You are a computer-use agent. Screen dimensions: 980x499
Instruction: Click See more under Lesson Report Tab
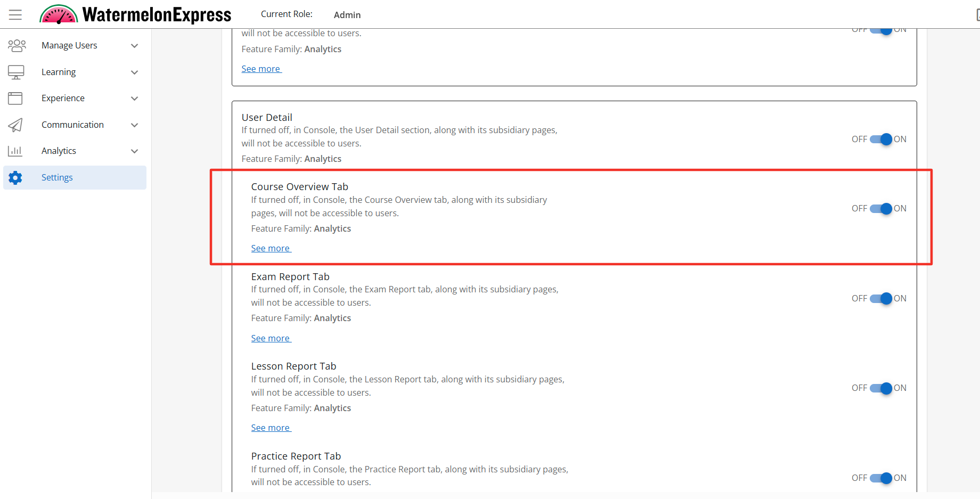click(x=271, y=428)
